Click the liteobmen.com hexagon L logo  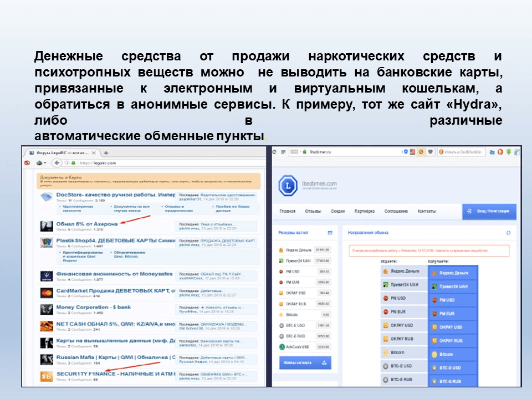tap(288, 186)
